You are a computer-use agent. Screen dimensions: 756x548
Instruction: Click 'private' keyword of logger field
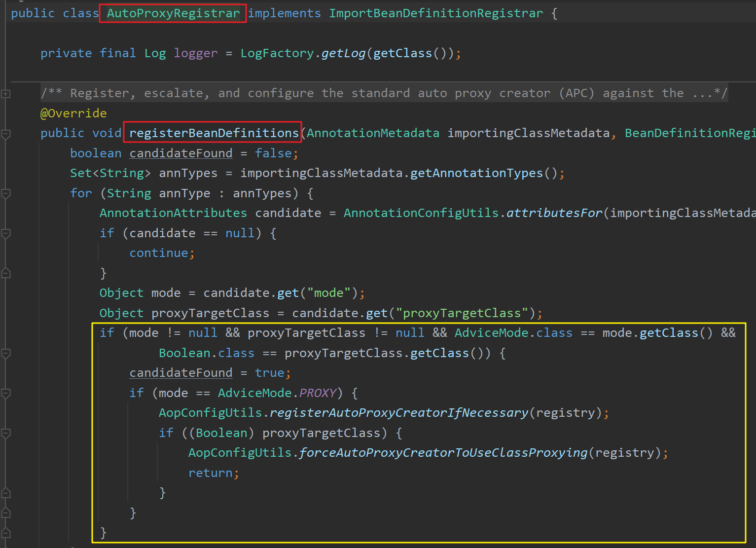point(66,53)
